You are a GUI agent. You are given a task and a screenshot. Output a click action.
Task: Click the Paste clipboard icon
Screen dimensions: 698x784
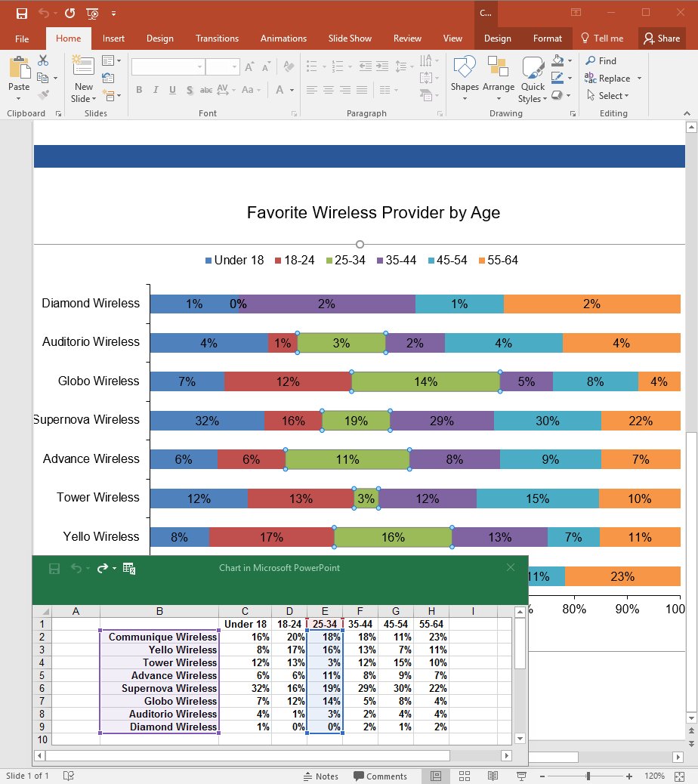point(19,67)
